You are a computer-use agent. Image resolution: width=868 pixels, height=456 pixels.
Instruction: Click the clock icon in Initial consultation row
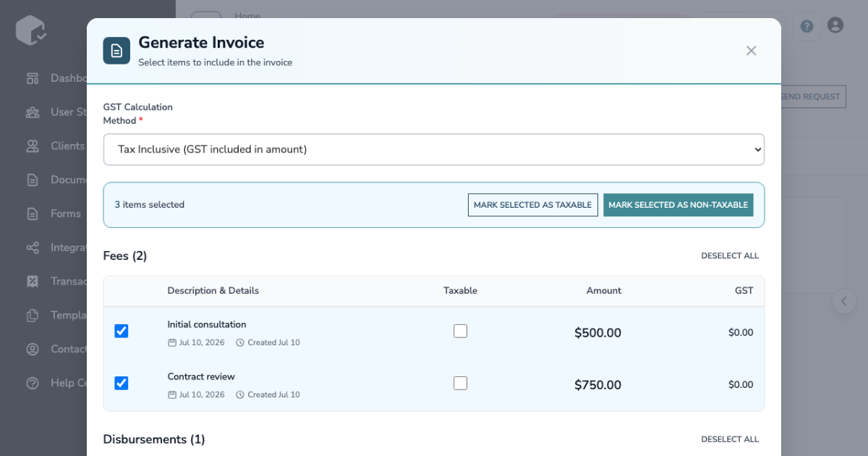click(x=240, y=342)
